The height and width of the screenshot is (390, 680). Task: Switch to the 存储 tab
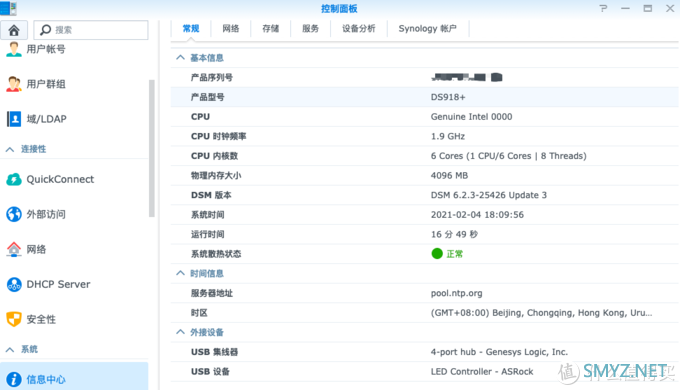coord(271,29)
